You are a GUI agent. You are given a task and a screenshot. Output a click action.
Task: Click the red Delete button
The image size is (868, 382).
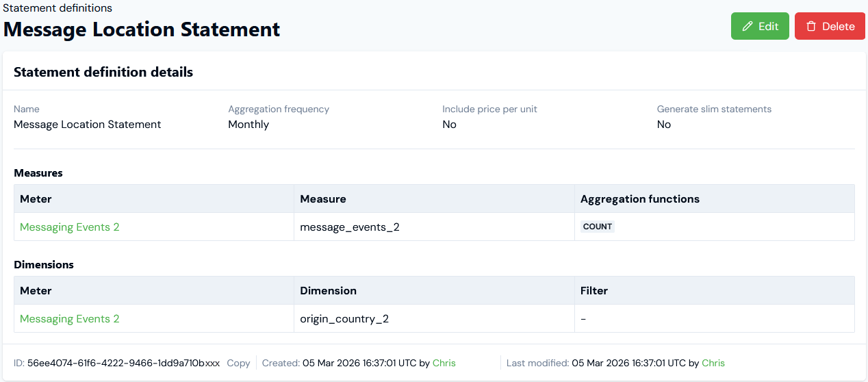coord(830,26)
